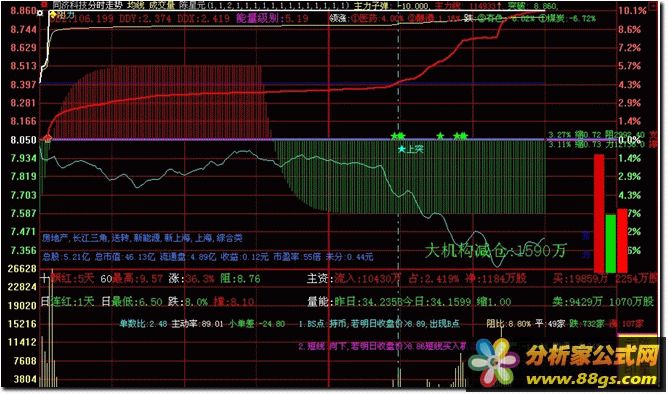Open the www.88gs.com website link
This screenshot has width=668, height=394.
pos(591,379)
